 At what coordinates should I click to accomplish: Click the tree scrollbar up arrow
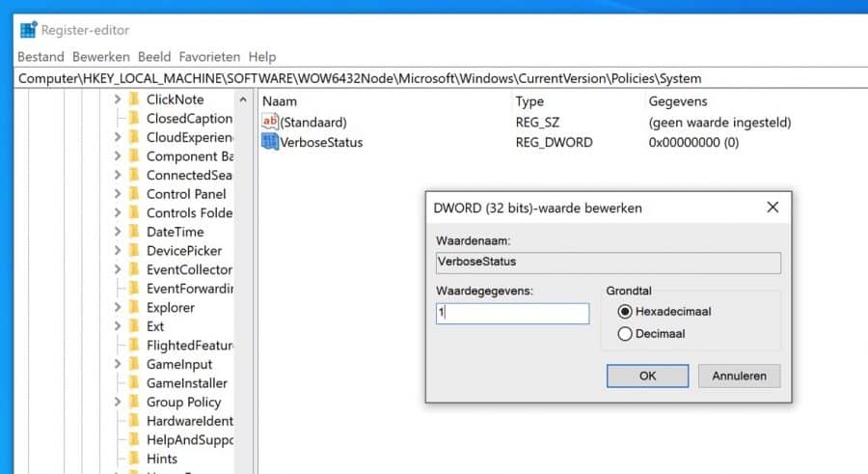click(x=243, y=99)
